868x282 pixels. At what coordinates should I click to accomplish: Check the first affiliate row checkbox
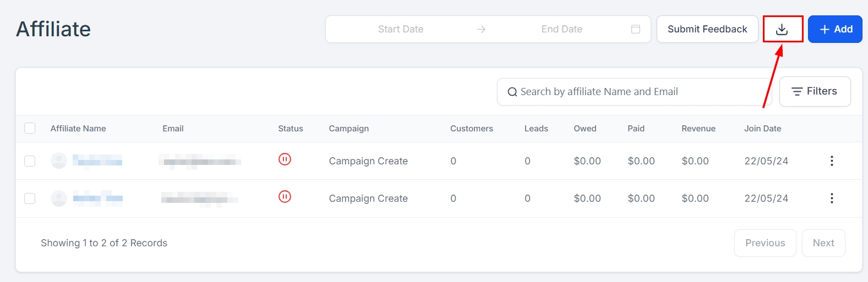click(30, 161)
